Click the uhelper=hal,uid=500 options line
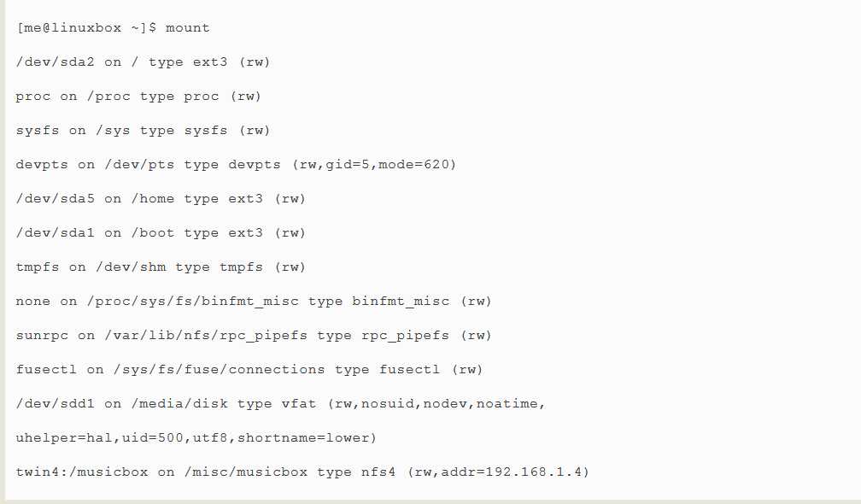This screenshot has height=504, width=861. point(196,438)
